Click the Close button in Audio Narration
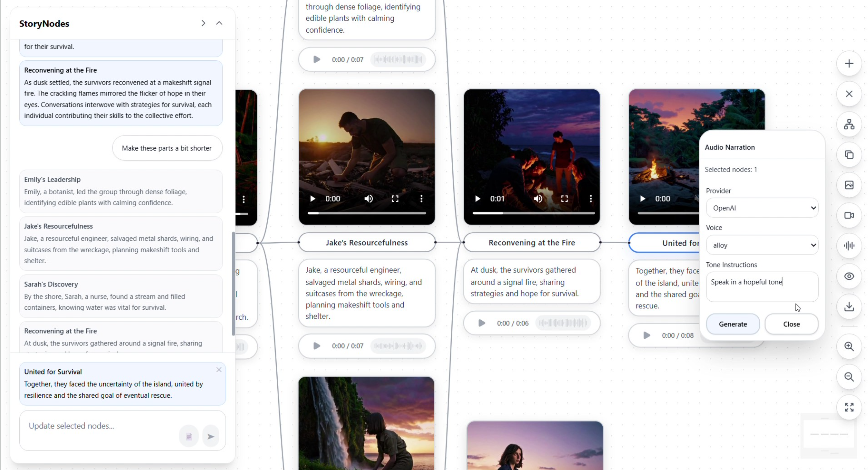The width and height of the screenshot is (868, 470). pyautogui.click(x=791, y=324)
